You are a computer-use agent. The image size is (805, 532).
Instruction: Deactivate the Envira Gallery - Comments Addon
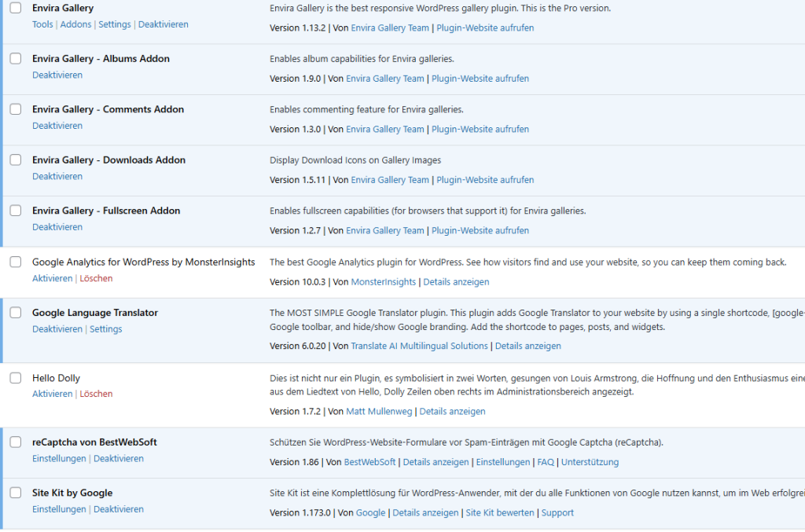tap(57, 126)
